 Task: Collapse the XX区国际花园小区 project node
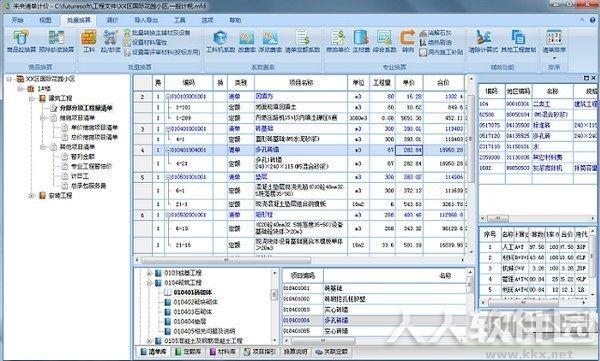coord(9,79)
